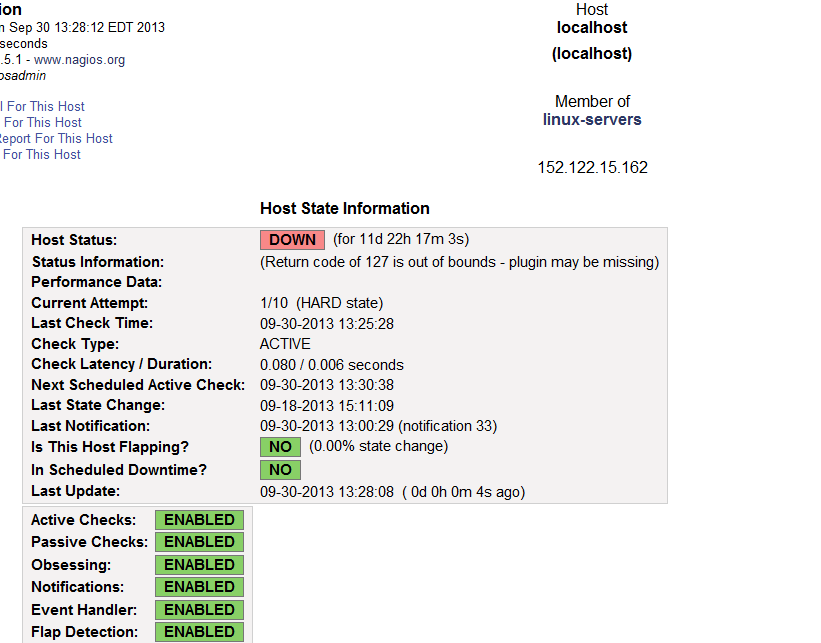Click the Next Scheduled Active Check time value
The width and height of the screenshot is (821, 643).
(x=326, y=385)
